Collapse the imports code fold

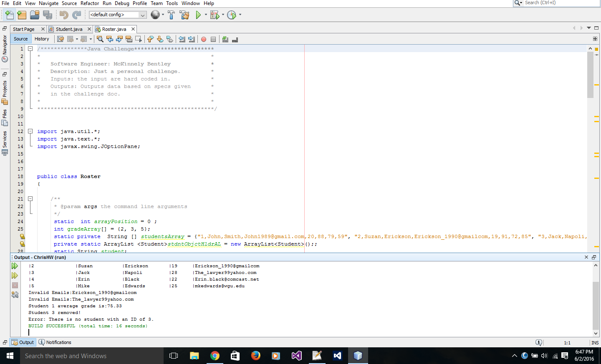[30, 131]
